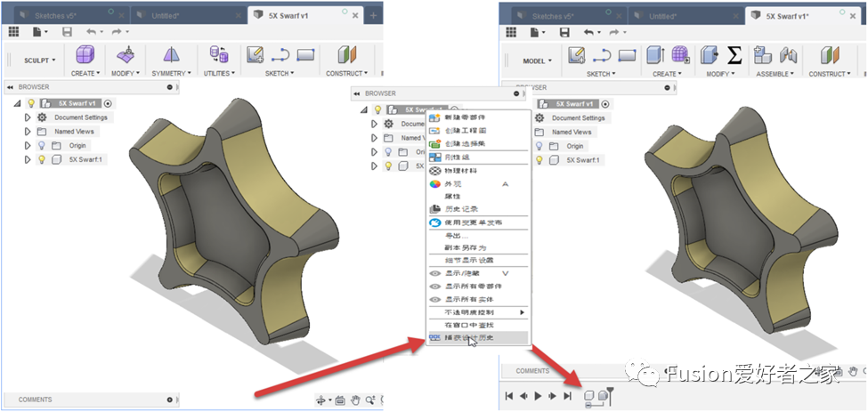Image resolution: width=868 pixels, height=412 pixels.
Task: Toggle 5X Swarf v1 lightbulb in left browser
Action: point(31,103)
